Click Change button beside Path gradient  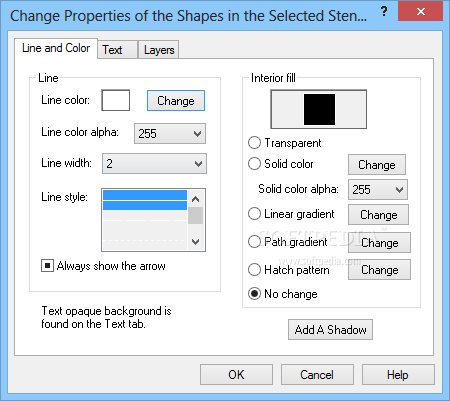379,243
